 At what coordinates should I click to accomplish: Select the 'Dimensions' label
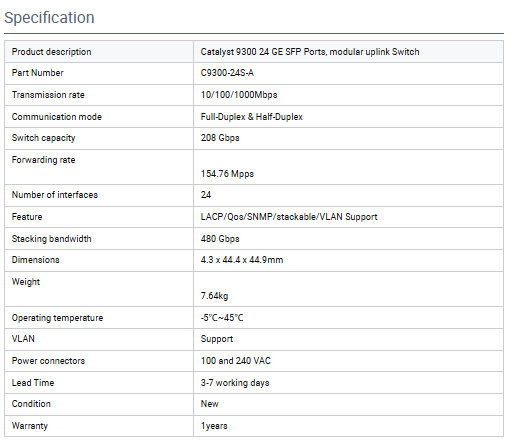(x=35, y=260)
